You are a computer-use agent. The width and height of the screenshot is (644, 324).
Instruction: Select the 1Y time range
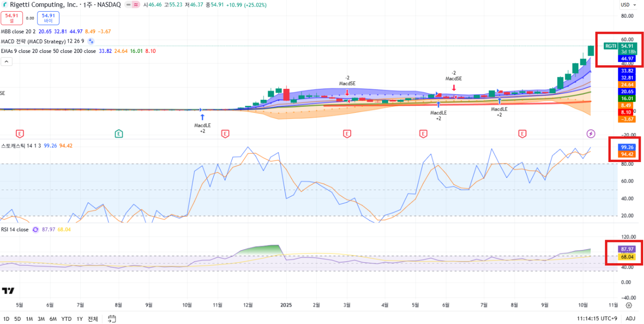(x=80, y=319)
